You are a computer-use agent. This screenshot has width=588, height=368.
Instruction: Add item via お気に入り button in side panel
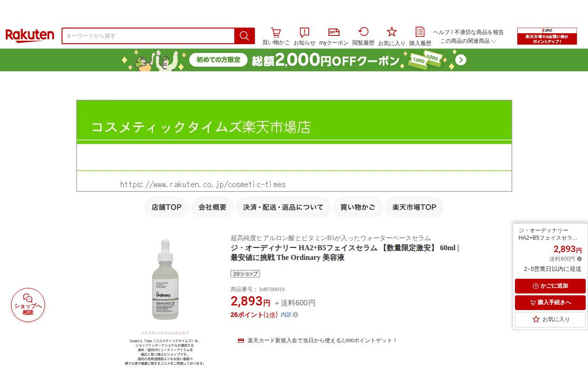[550, 319]
